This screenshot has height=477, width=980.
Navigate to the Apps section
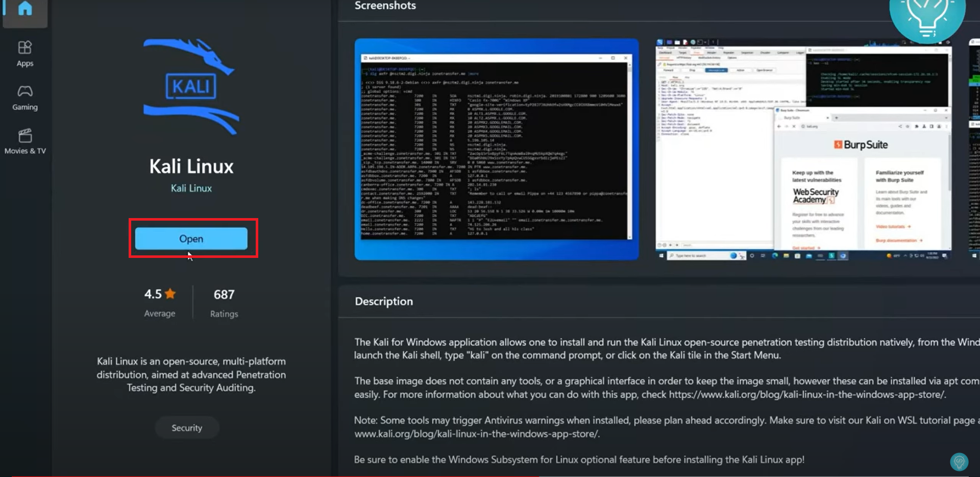pos(24,53)
